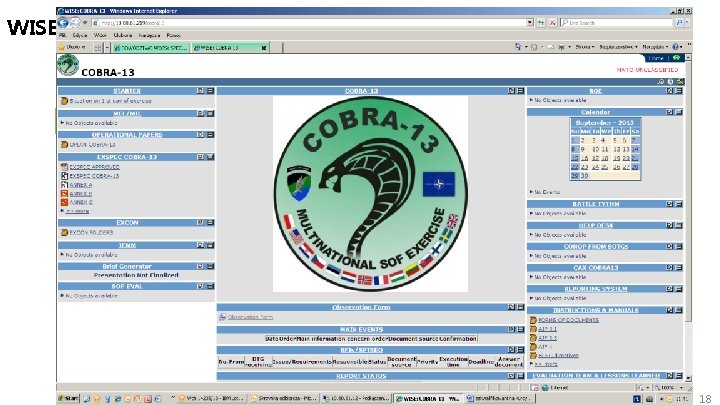The width and height of the screenshot is (720, 405).
Task: Click the HELP DESK panel list menu icon
Action: pos(679,225)
